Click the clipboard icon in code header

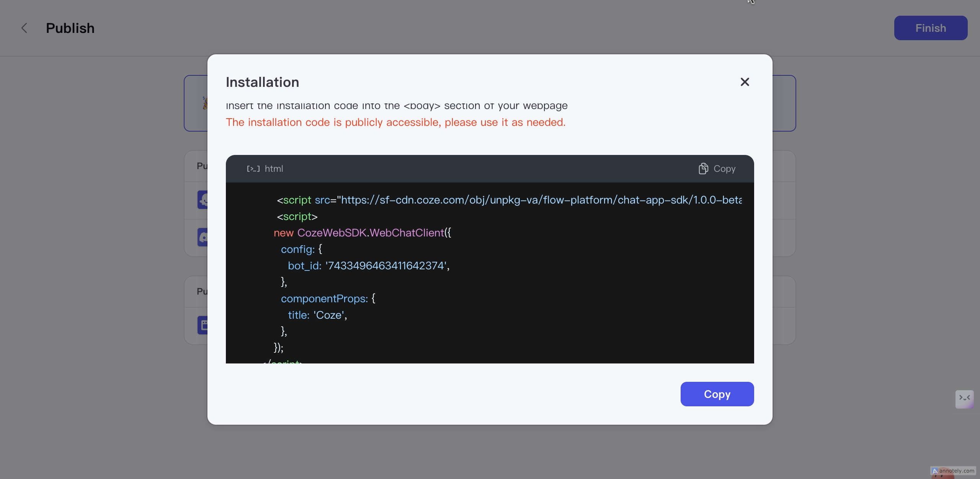pos(703,169)
